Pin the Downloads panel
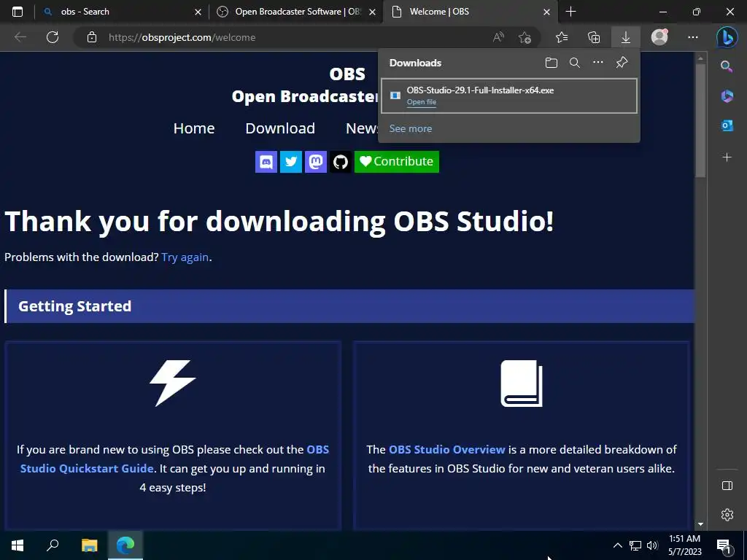Screen dimensions: 747x560 622,63
